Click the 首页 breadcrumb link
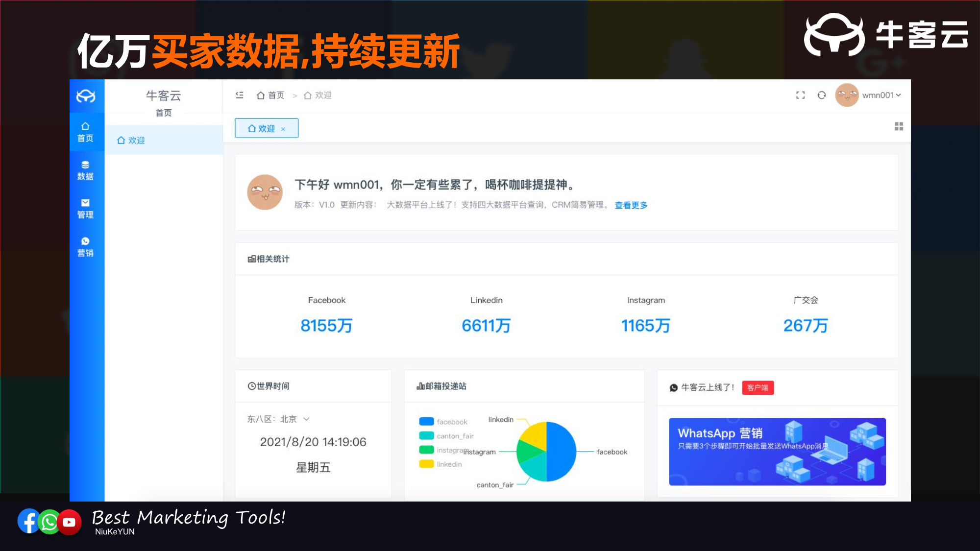Image resolution: width=980 pixels, height=551 pixels. coord(270,95)
